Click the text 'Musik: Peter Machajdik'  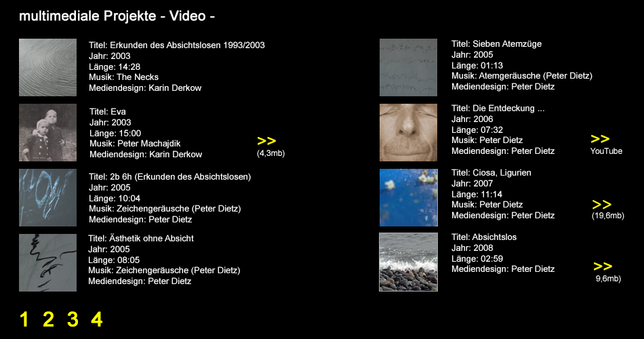(x=135, y=144)
